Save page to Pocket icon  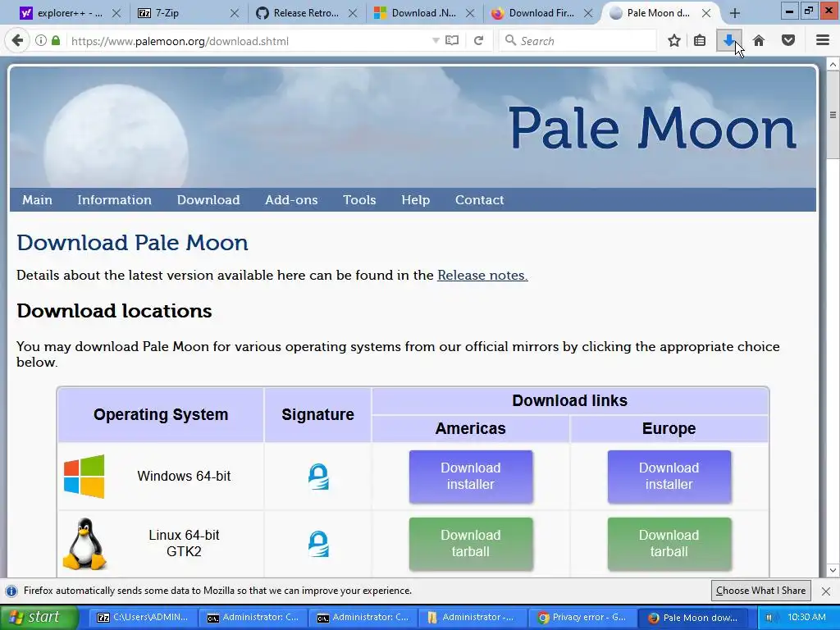788,41
